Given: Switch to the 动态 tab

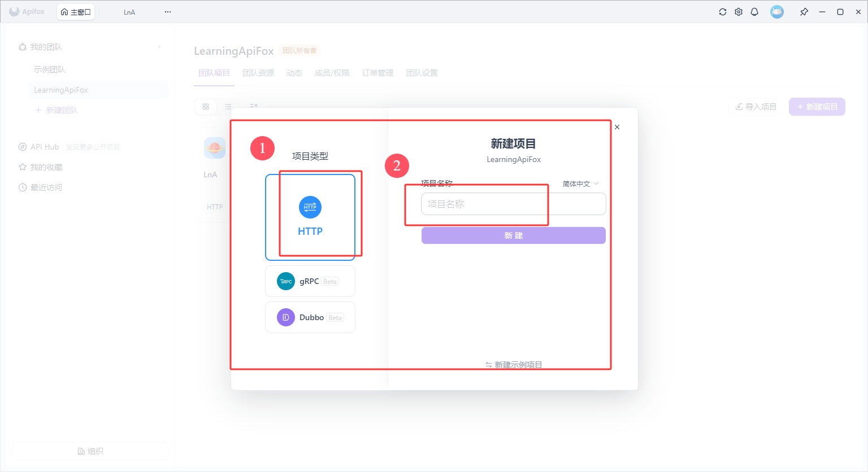Looking at the screenshot, I should coord(294,73).
